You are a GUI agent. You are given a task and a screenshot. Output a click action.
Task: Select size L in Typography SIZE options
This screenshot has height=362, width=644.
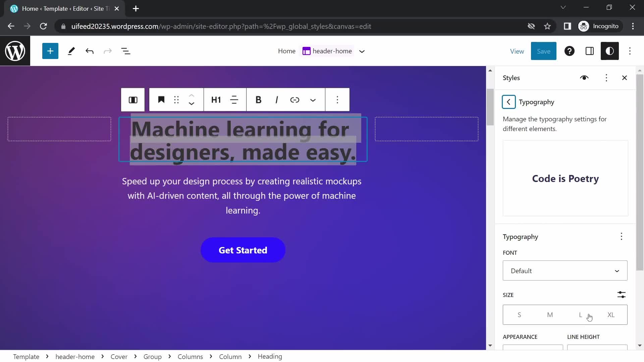[580, 315]
